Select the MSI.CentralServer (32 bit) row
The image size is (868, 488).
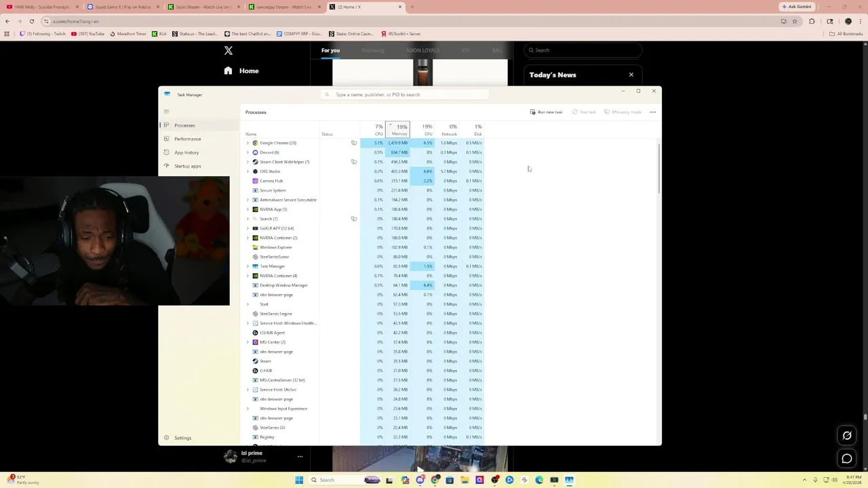363,380
